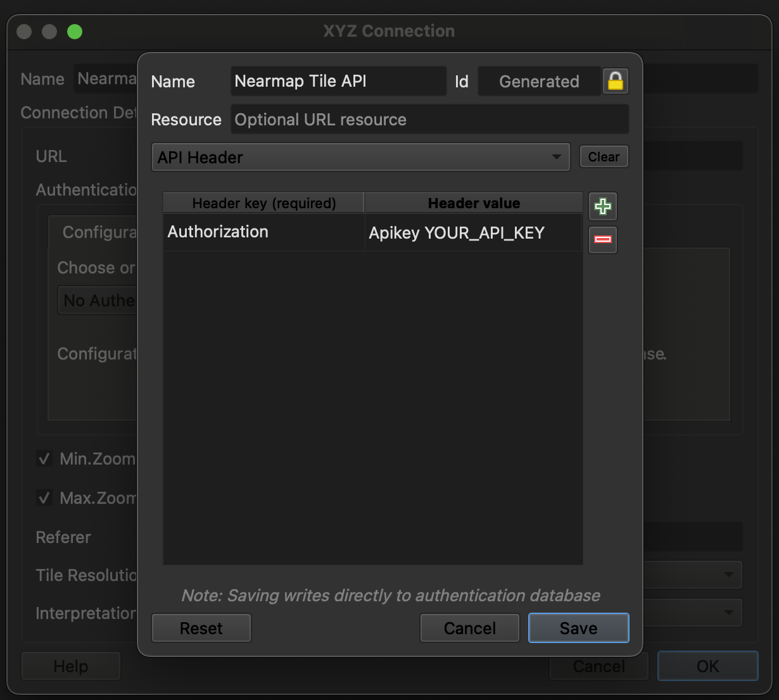This screenshot has height=700, width=779.
Task: Toggle the Min.Zoom checkbox
Action: pyautogui.click(x=44, y=458)
